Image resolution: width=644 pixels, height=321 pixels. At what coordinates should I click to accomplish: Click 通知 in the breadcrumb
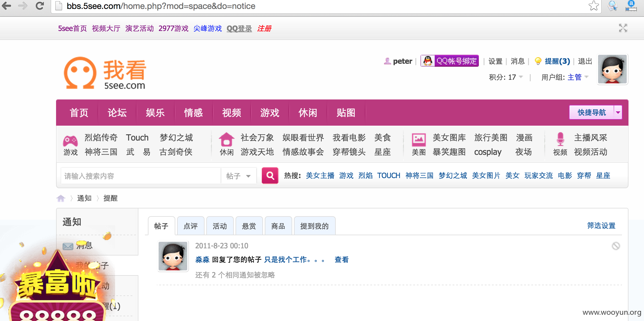[x=84, y=198]
